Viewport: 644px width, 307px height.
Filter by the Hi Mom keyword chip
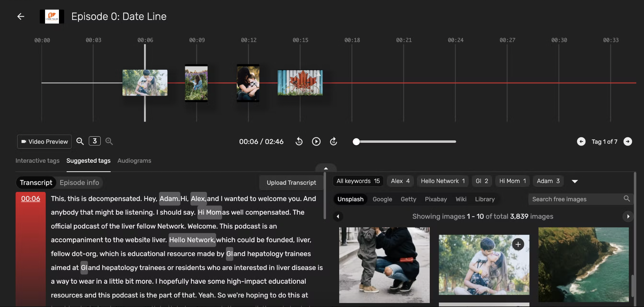[x=513, y=181]
